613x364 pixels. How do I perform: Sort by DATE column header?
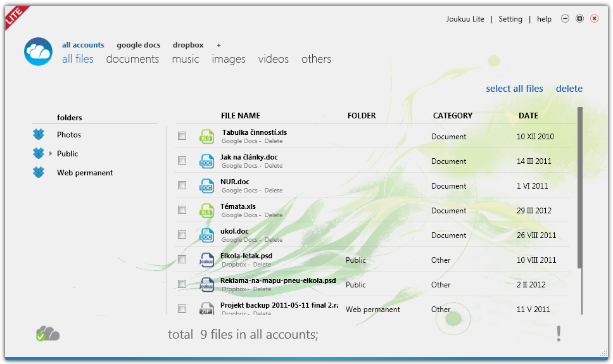(528, 116)
